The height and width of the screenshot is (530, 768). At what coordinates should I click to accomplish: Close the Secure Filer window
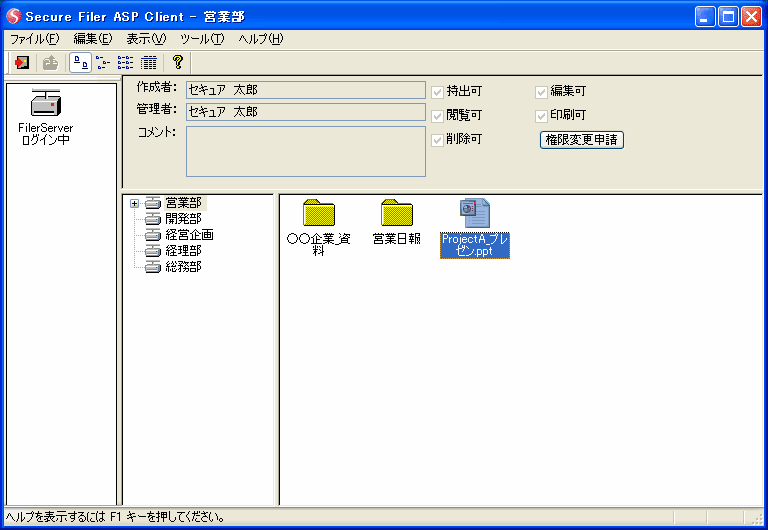[x=751, y=17]
